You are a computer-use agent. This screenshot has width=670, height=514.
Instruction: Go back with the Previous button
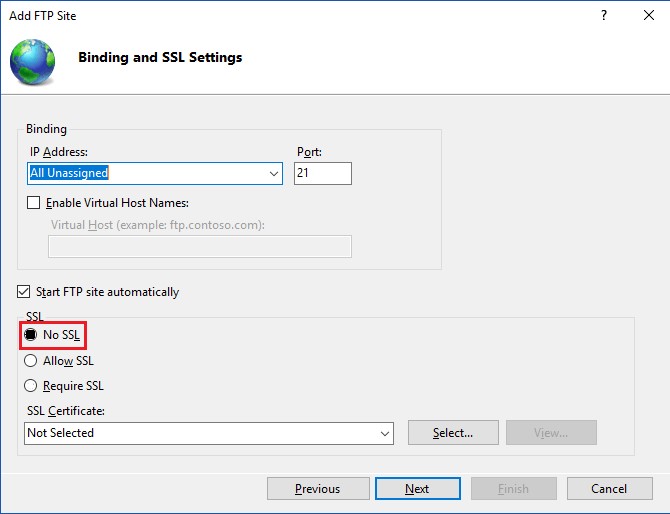coord(318,488)
